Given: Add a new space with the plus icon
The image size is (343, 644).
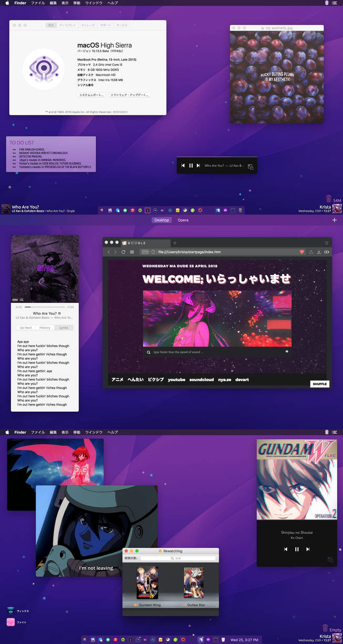Looking at the screenshot, I should tap(335, 220).
